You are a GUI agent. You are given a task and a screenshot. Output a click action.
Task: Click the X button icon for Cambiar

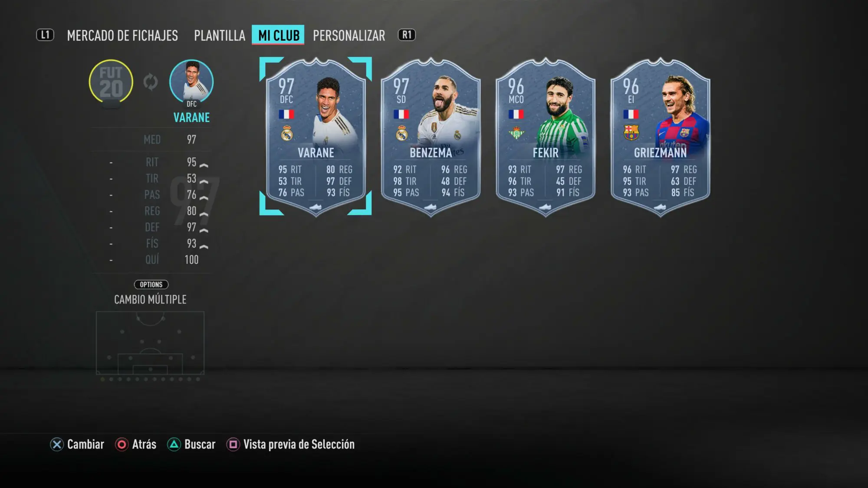[57, 445]
